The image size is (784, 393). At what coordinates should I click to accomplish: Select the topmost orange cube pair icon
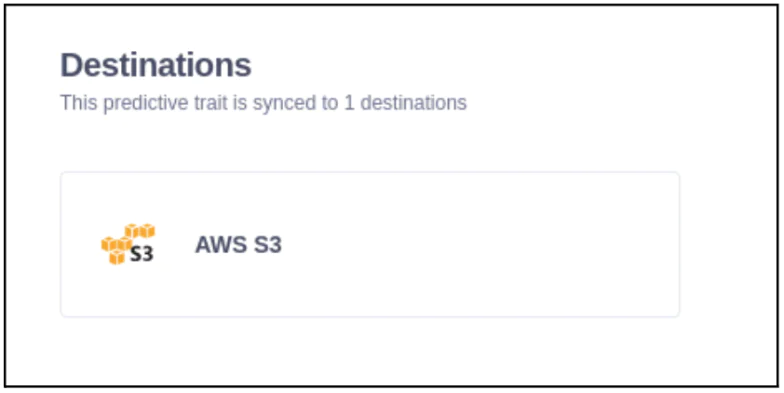click(x=140, y=230)
